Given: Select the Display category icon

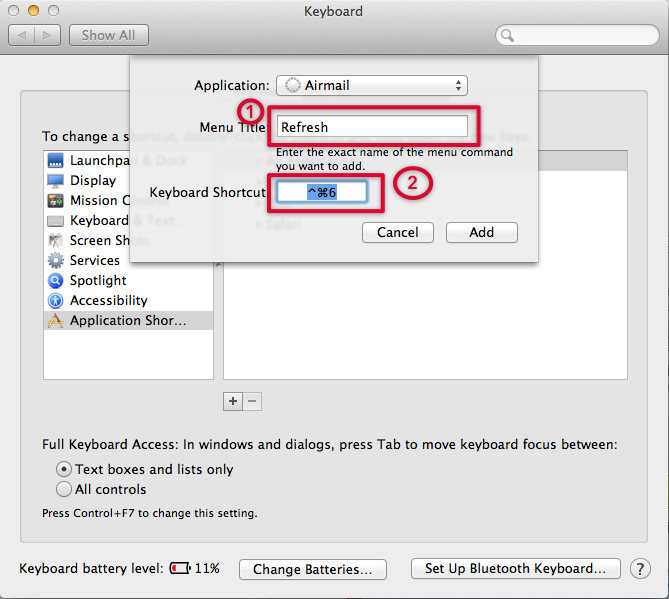Looking at the screenshot, I should [55, 181].
